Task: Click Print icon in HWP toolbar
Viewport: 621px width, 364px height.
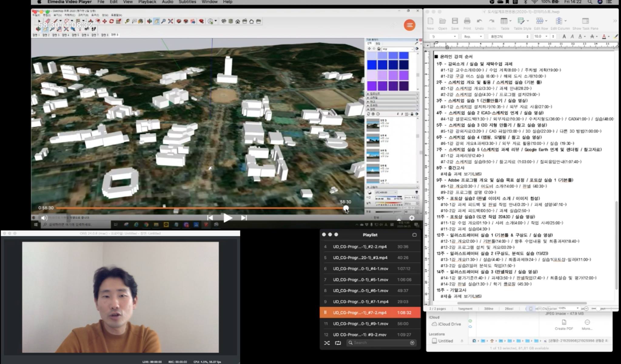Action: (x=467, y=21)
